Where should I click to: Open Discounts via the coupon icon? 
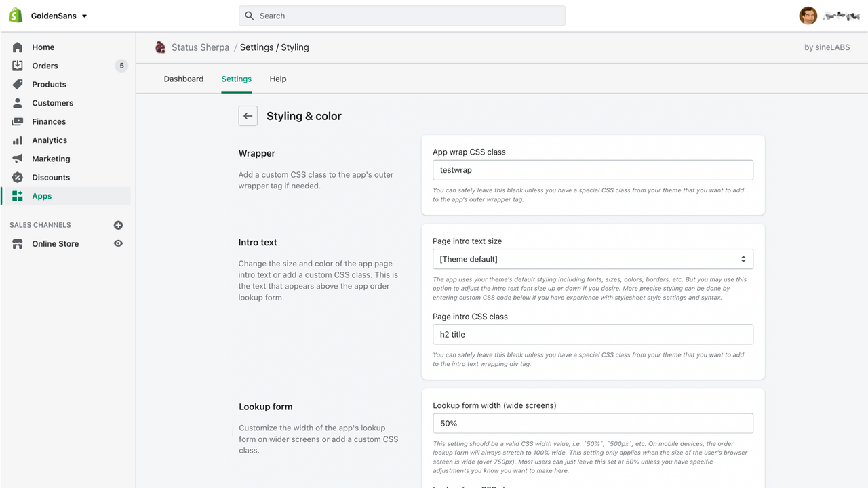[17, 177]
